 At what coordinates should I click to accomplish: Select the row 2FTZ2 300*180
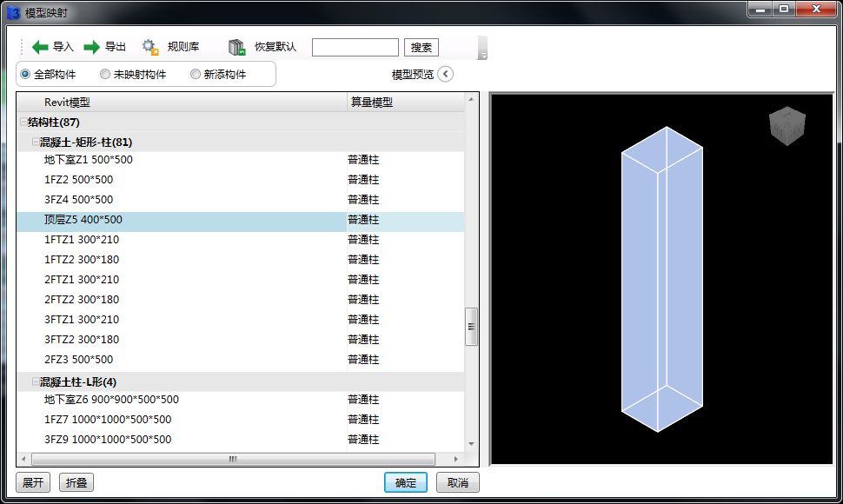(x=241, y=299)
